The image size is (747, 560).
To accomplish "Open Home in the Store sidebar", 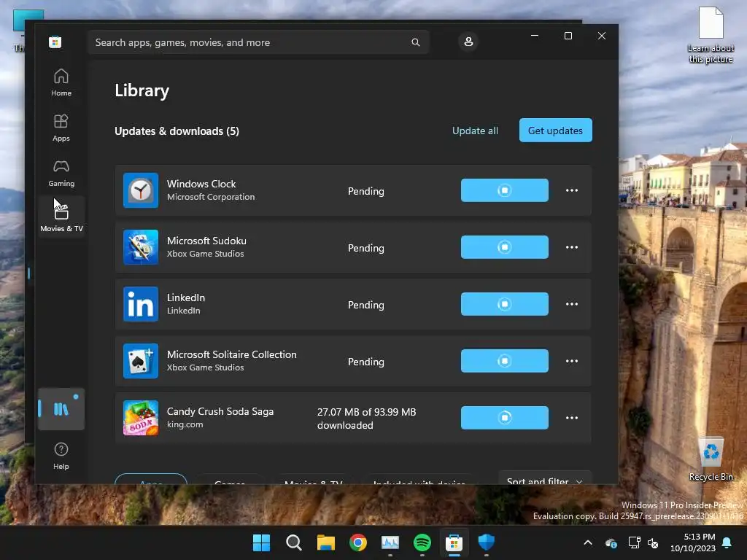I will tap(61, 82).
